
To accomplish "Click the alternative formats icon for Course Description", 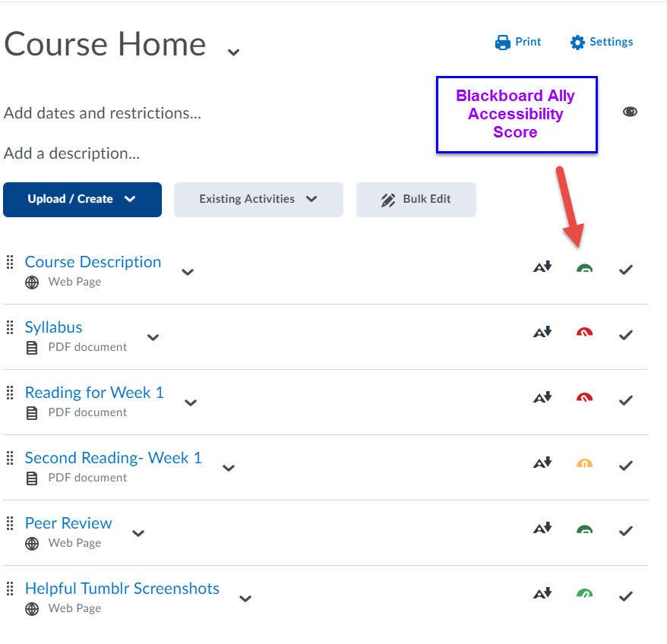I will [x=542, y=268].
